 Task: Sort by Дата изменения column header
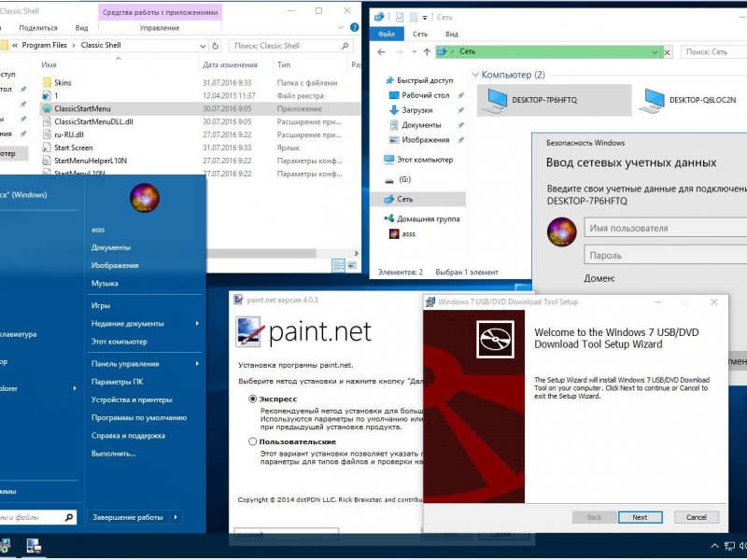pos(230,64)
